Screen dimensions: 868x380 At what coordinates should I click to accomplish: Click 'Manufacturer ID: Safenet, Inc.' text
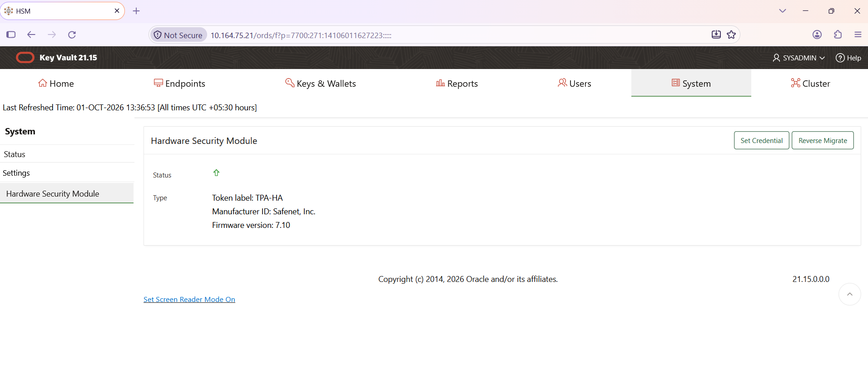click(x=264, y=212)
